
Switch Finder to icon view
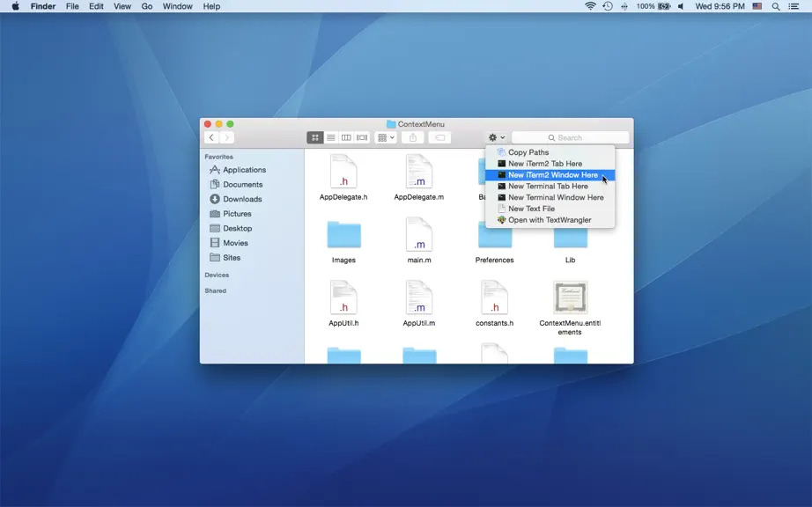[315, 137]
